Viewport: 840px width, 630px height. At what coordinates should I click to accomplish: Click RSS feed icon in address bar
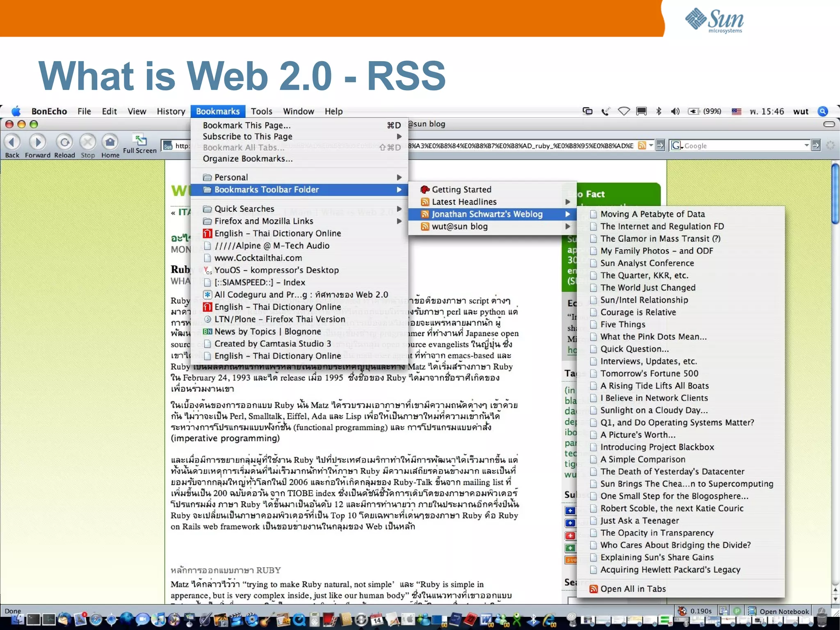pyautogui.click(x=642, y=145)
